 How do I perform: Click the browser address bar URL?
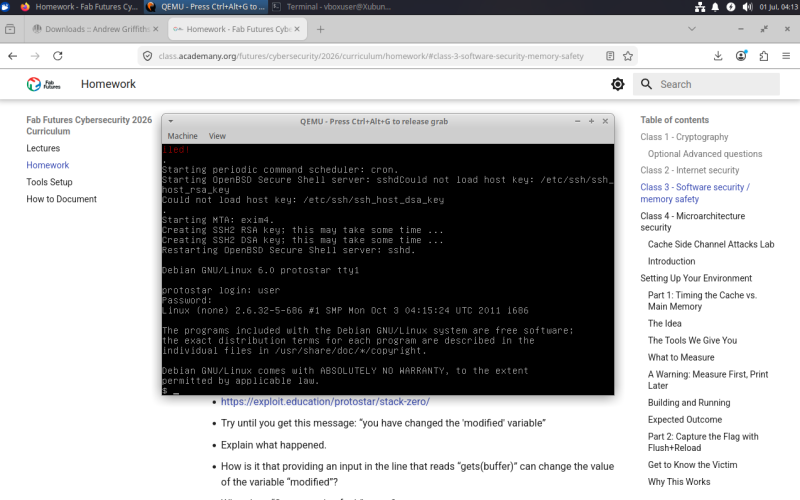pos(371,56)
